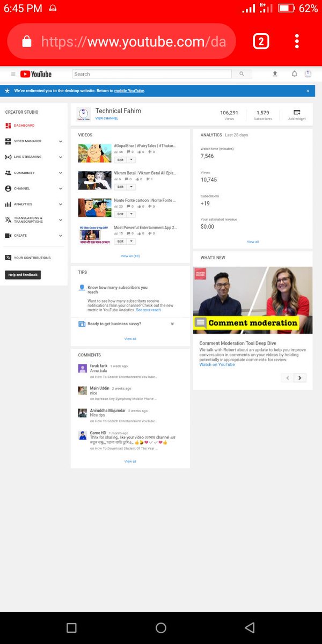Screen dimensions: 322x644
Task: Open the YouTube hamburger guide menu
Action: [x=13, y=74]
